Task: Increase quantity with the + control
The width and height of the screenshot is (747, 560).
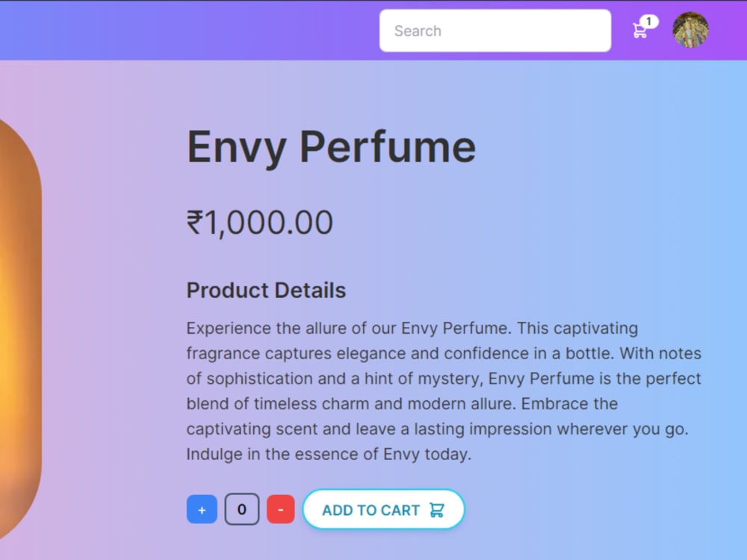Action: point(202,509)
